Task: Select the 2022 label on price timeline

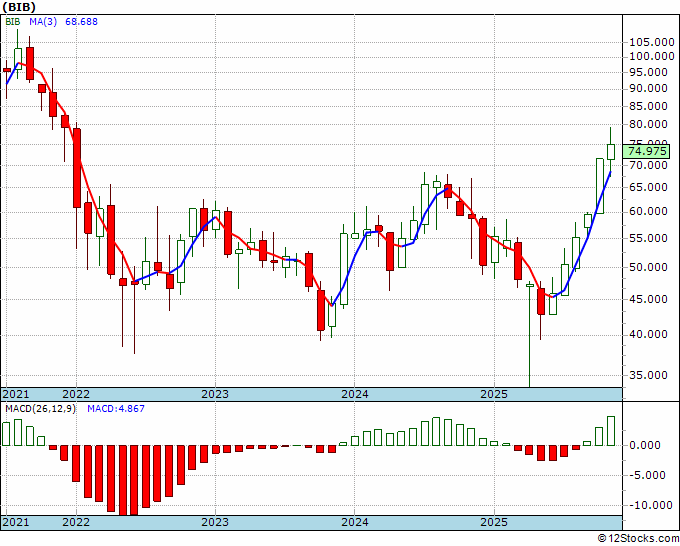Action: coord(76,394)
